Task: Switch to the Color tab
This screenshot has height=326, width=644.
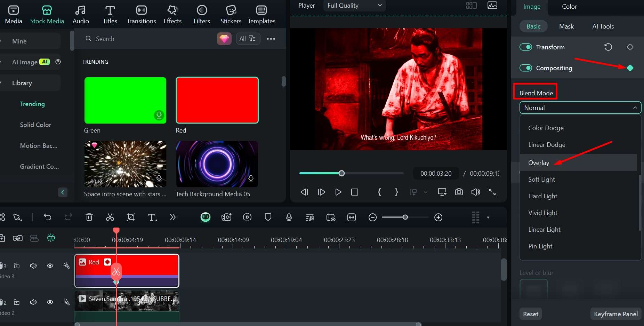Action: pos(569,7)
